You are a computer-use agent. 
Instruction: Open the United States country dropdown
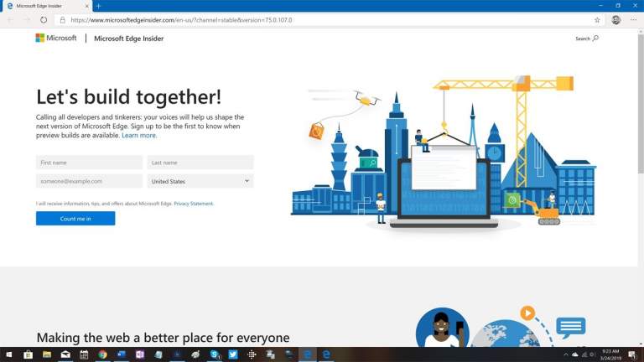200,181
